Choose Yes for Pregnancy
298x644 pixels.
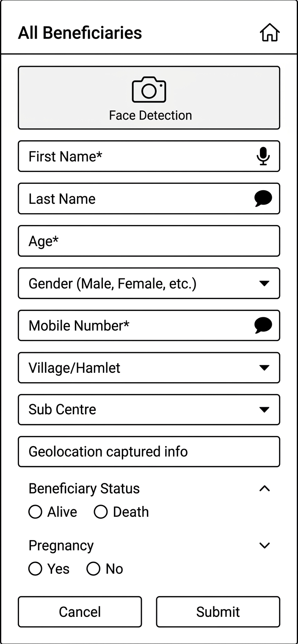click(35, 569)
